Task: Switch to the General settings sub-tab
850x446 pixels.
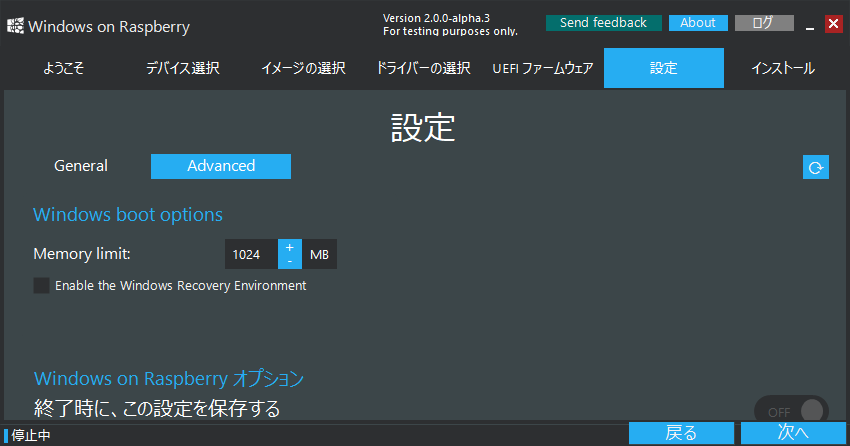Action: [x=81, y=166]
